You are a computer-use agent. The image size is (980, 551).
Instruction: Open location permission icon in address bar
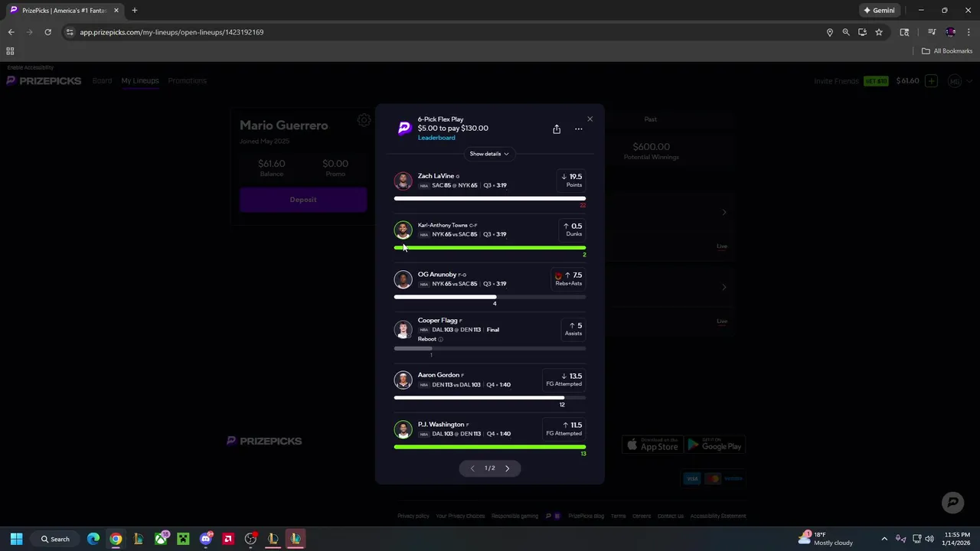pyautogui.click(x=829, y=32)
